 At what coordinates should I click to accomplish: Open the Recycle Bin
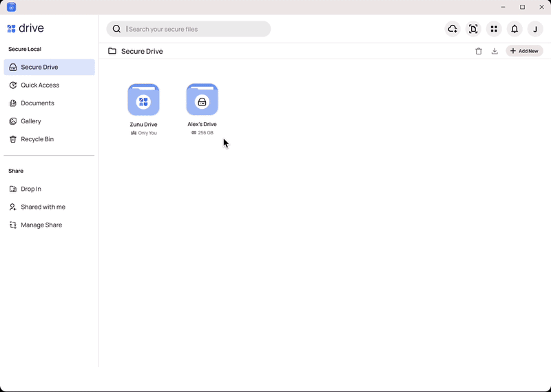coord(37,139)
